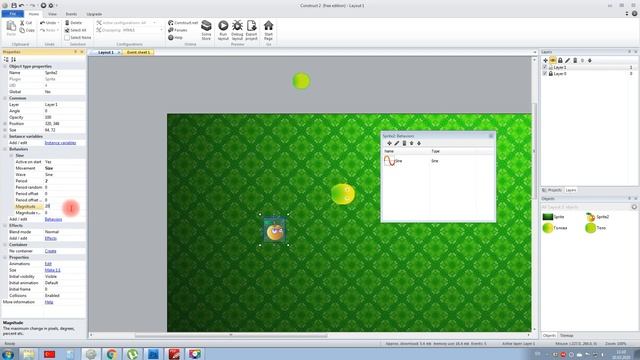Click alphabetical sort icon in Properties panel

tap(13, 60)
